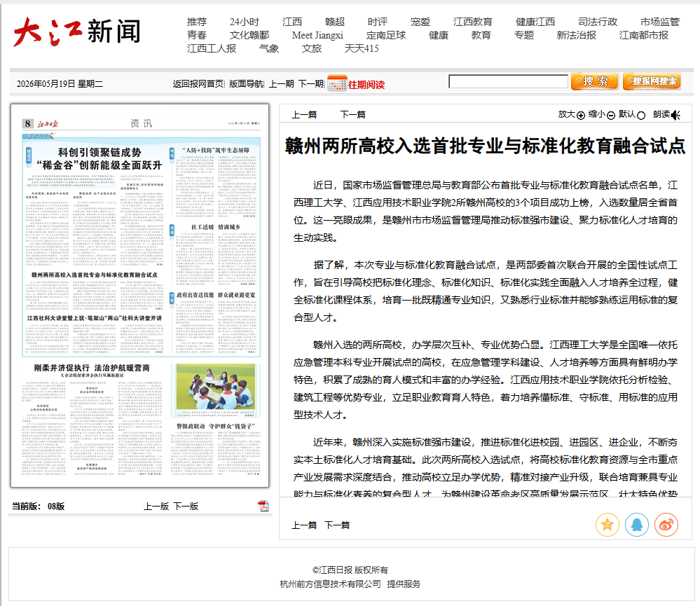Click the children photo in page thumbnail
The image size is (700, 606).
point(216,388)
